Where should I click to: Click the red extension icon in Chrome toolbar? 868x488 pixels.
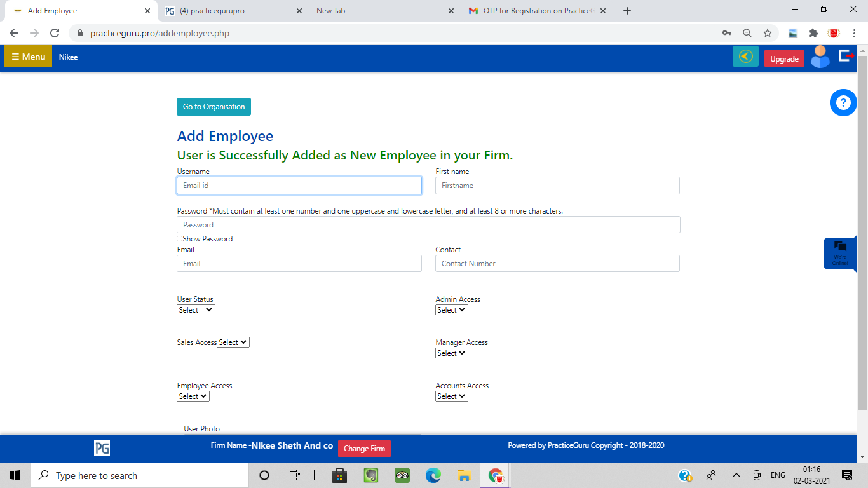click(x=834, y=33)
